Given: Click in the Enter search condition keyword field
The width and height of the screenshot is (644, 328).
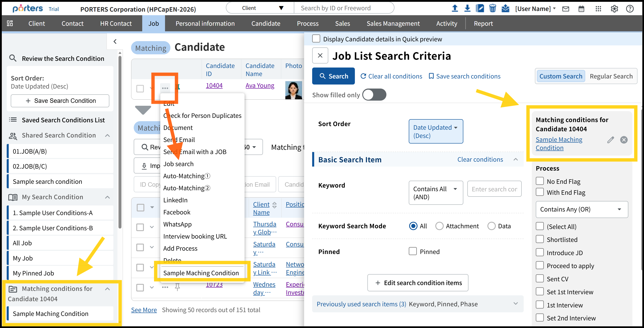Looking at the screenshot, I should point(494,189).
